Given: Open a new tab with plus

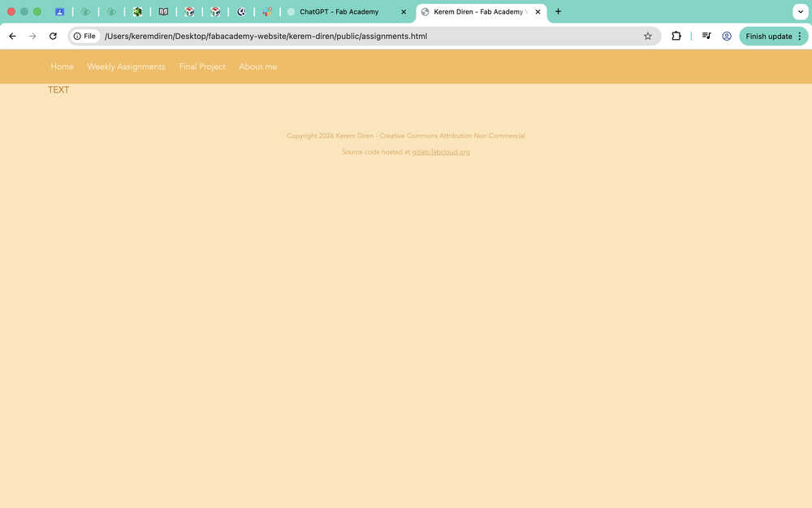Looking at the screenshot, I should [559, 11].
